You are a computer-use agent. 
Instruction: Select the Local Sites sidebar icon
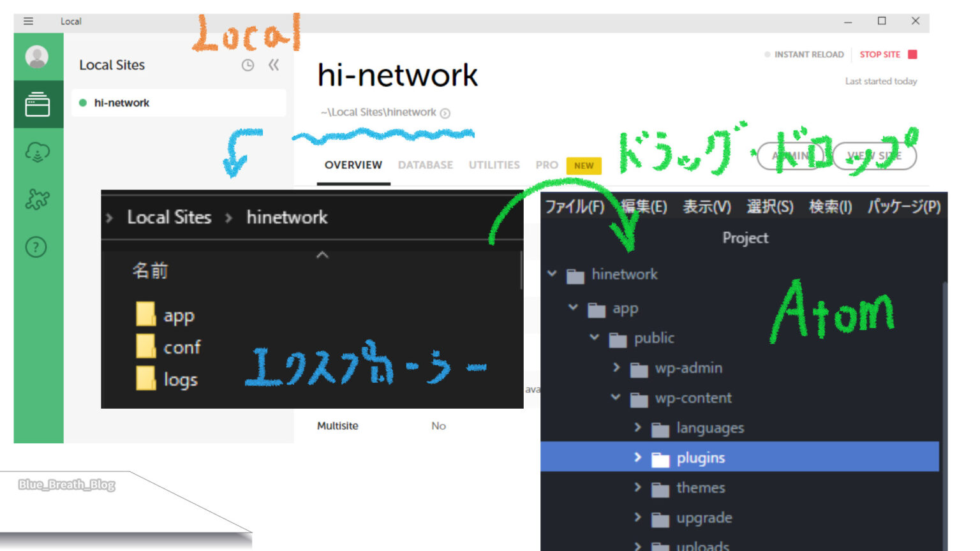click(x=38, y=104)
